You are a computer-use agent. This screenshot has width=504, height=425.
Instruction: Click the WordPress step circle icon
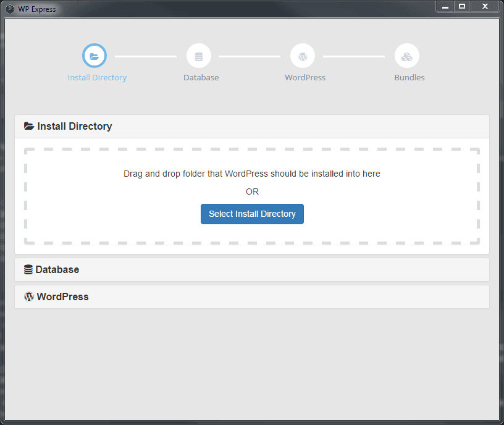303,56
